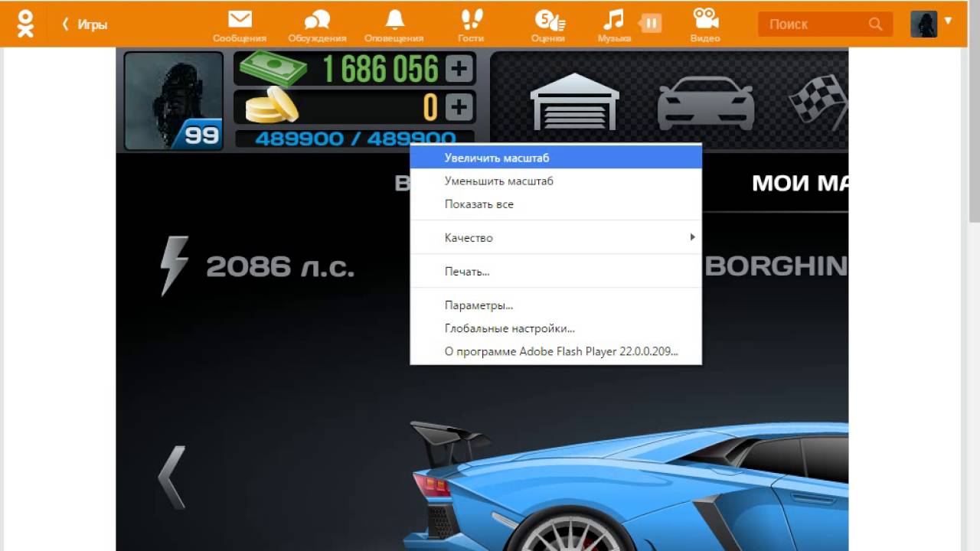
Task: Switch to МОИ МА... tab
Action: [799, 184]
